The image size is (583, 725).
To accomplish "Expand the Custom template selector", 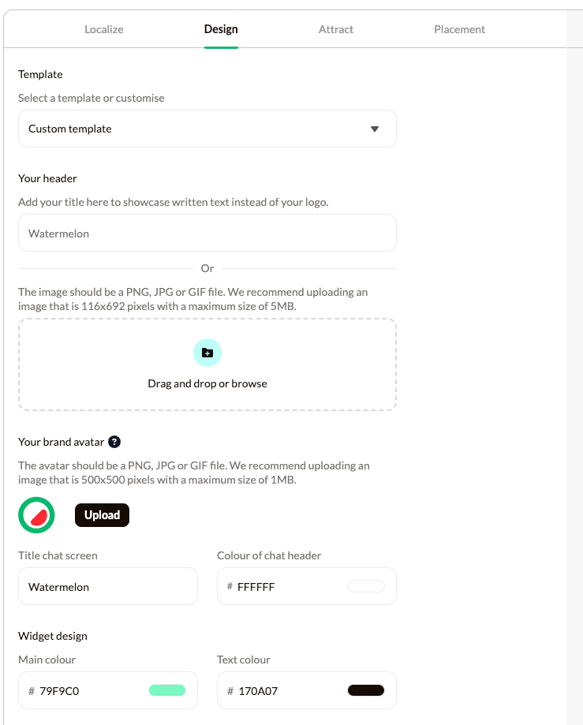I will (207, 129).
